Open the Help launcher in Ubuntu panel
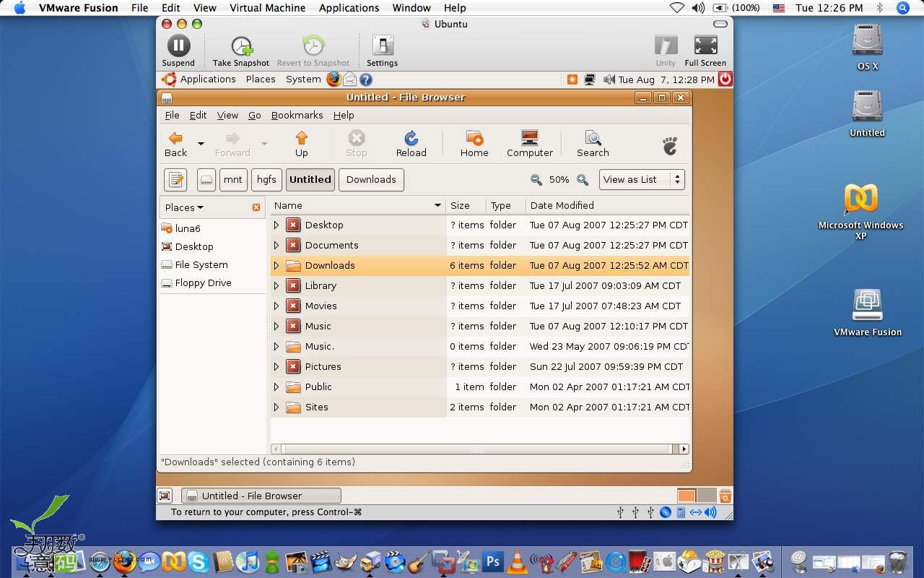The width and height of the screenshot is (924, 578). click(x=366, y=79)
